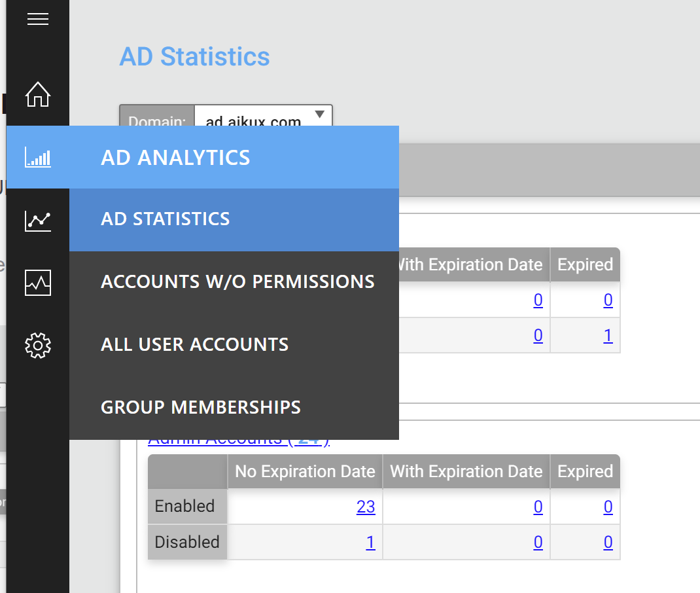The width and height of the screenshot is (700, 593).
Task: Open settings via the gear icon
Action: (38, 345)
